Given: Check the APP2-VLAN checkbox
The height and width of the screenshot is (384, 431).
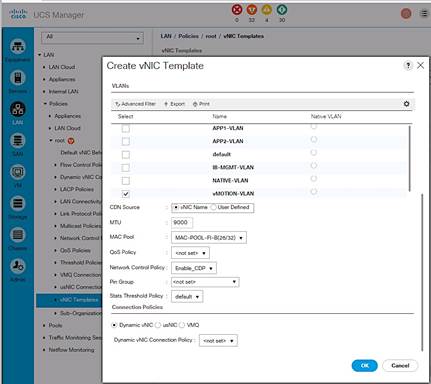Looking at the screenshot, I should coord(126,141).
